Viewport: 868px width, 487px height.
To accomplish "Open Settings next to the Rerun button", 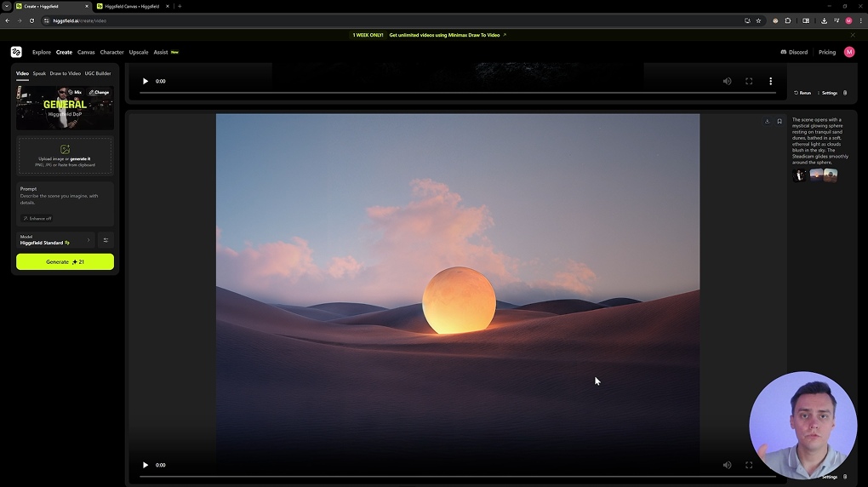I will pos(828,93).
